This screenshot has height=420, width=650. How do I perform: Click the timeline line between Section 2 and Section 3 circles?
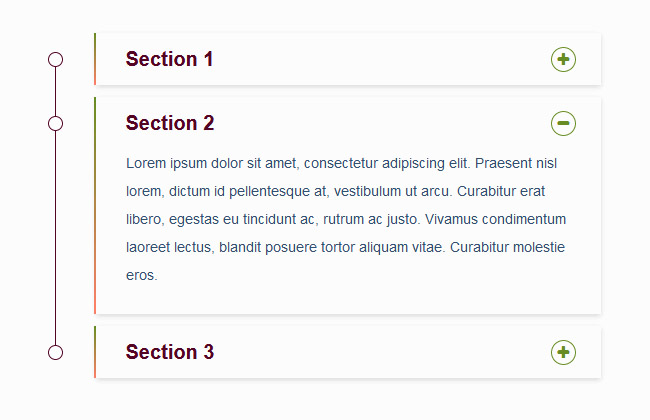point(56,238)
